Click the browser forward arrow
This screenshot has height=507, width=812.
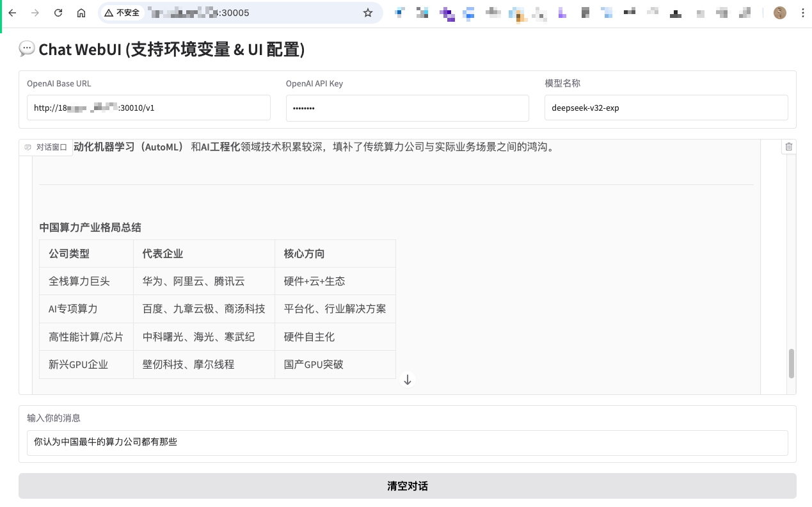35,13
